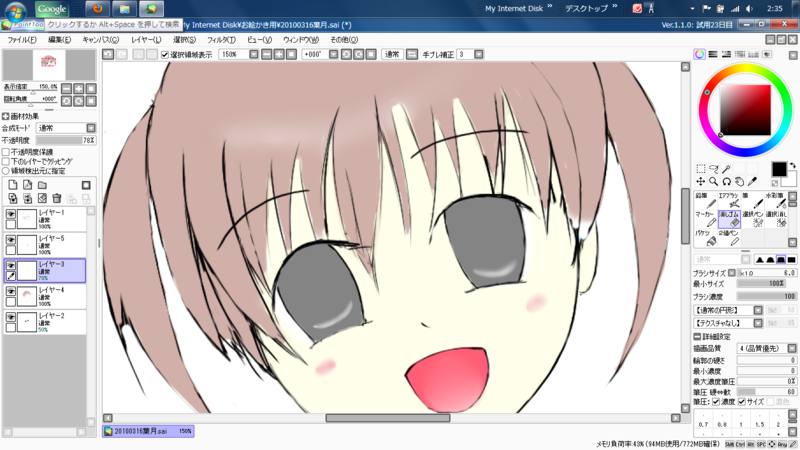Click the black foreground color swatch
800x450 pixels.
[x=779, y=169]
